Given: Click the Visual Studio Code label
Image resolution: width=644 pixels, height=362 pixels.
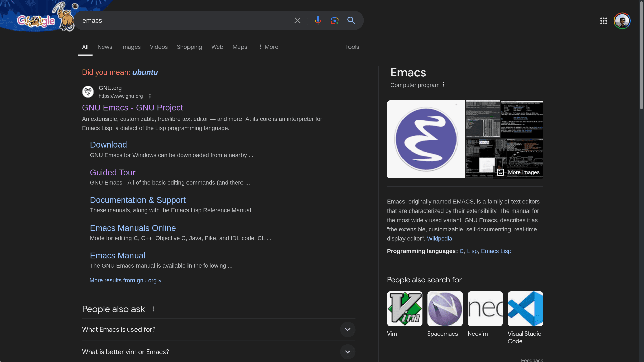Looking at the screenshot, I should pyautogui.click(x=525, y=338).
